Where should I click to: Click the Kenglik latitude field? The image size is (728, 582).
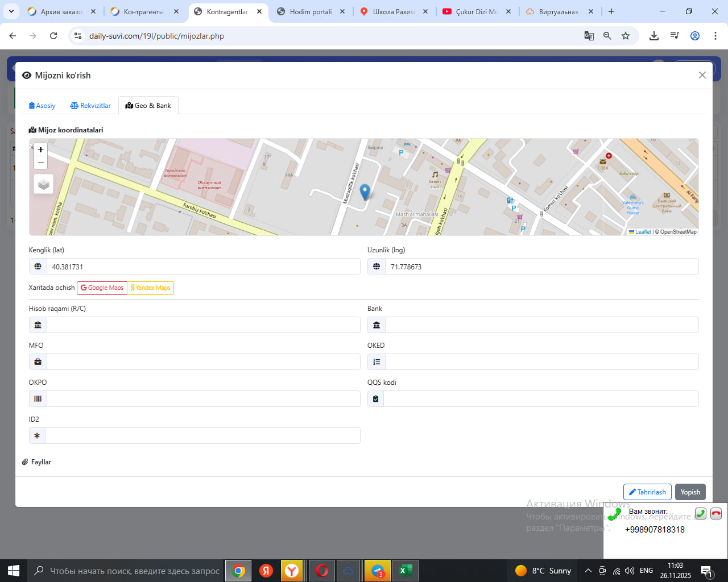click(x=203, y=267)
